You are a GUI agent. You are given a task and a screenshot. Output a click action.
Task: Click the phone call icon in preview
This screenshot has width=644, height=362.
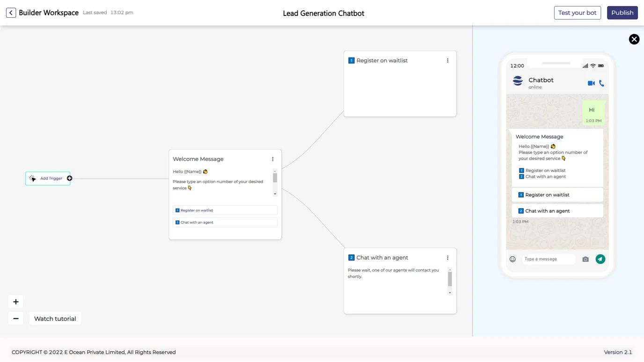pyautogui.click(x=601, y=83)
